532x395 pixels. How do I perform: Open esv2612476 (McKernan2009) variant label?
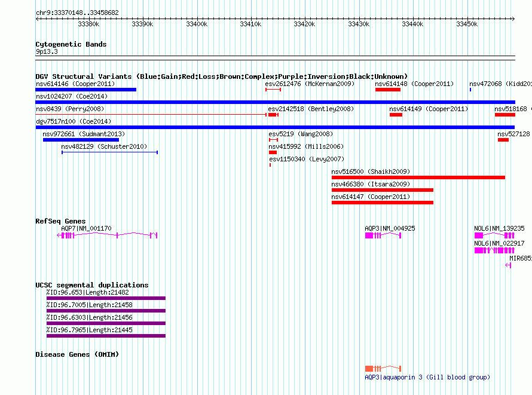pyautogui.click(x=310, y=84)
